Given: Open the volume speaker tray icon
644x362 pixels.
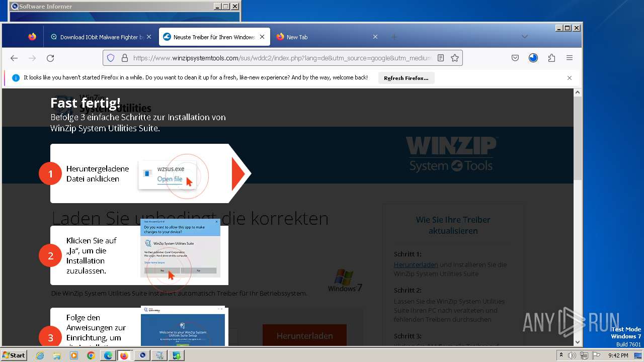Looking at the screenshot, I should click(x=572, y=355).
